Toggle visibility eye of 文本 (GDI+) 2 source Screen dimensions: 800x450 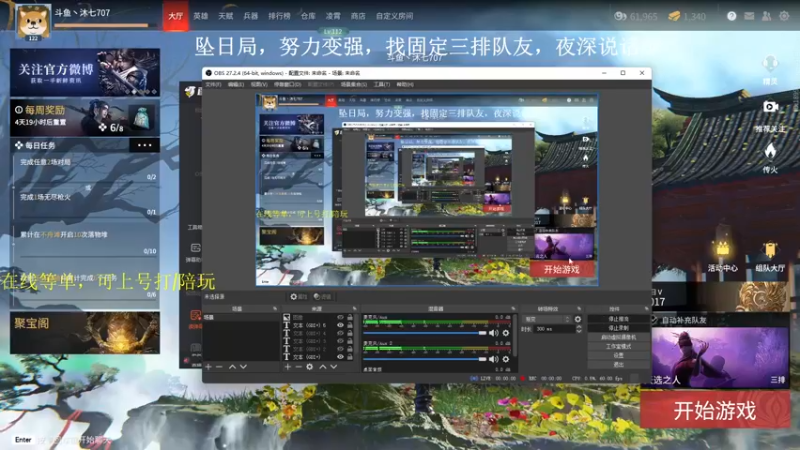coord(340,349)
